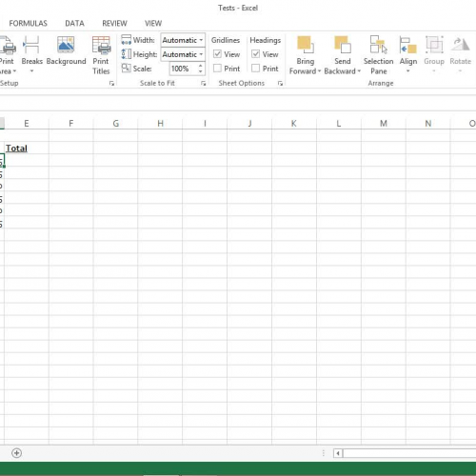This screenshot has height=476, width=476.
Task: Click horizontal scrollbar left arrow
Action: point(338,453)
